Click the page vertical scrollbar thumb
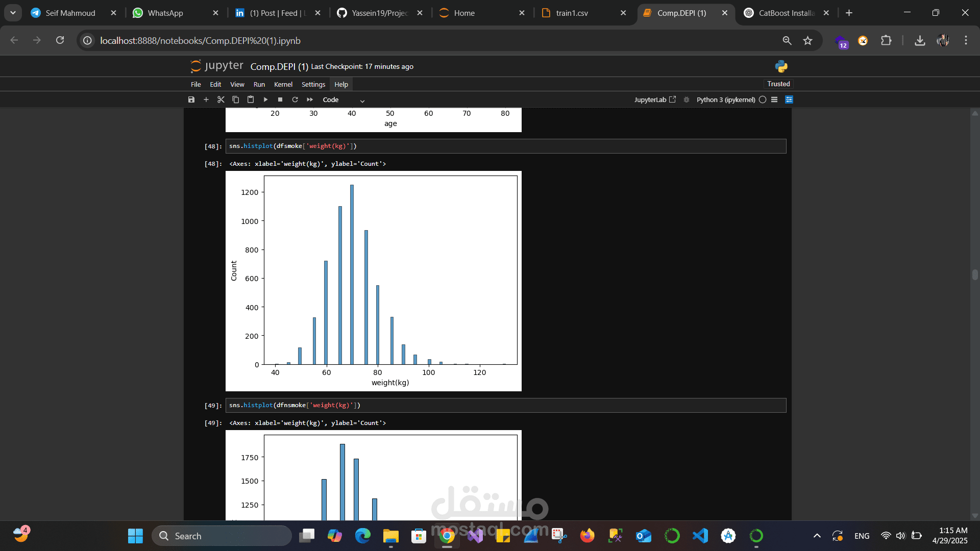Viewport: 980px width, 551px height. (975, 274)
